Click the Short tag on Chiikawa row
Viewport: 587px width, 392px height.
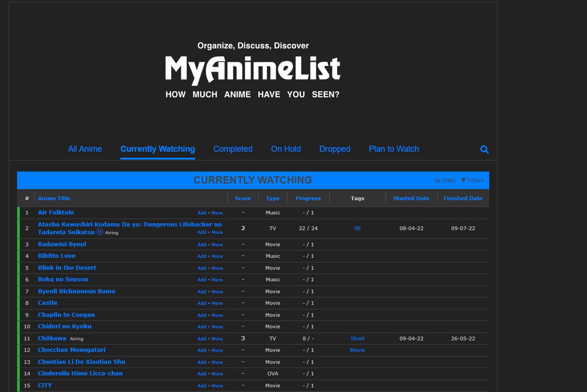pos(357,339)
